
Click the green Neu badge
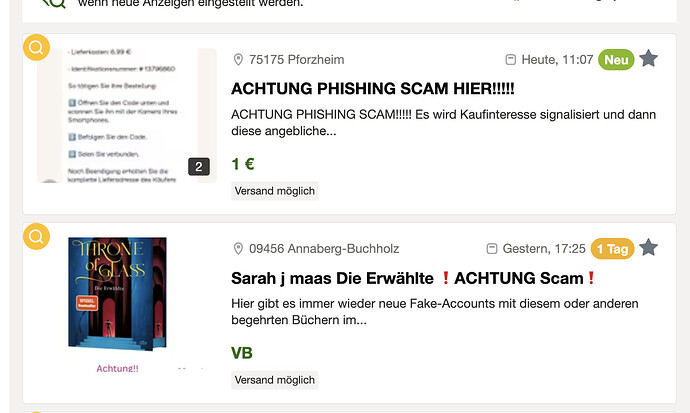point(616,59)
